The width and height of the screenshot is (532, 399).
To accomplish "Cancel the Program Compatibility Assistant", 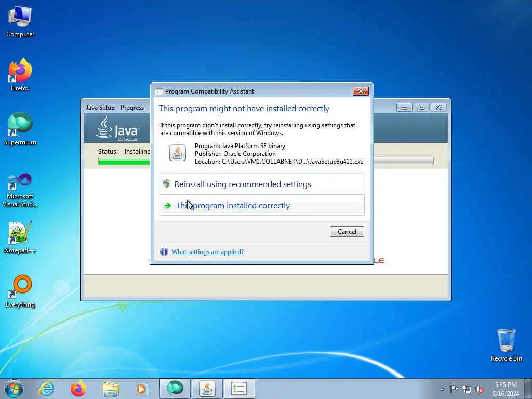I will point(347,231).
